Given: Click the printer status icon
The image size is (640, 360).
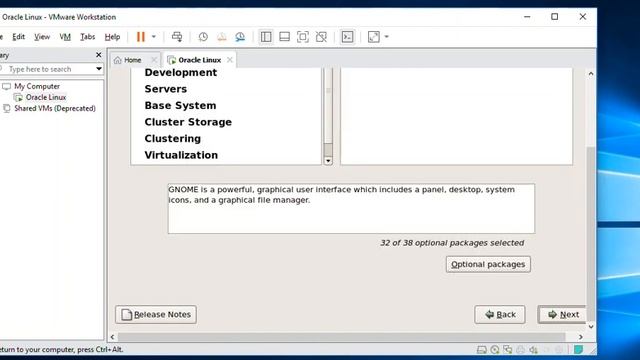Looking at the screenshot, I should tap(520, 349).
